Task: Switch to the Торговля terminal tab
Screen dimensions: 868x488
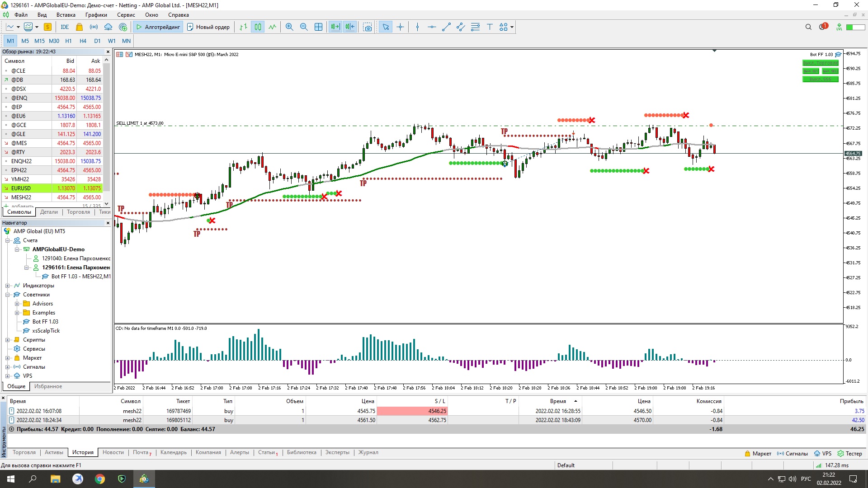Action: tap(24, 452)
